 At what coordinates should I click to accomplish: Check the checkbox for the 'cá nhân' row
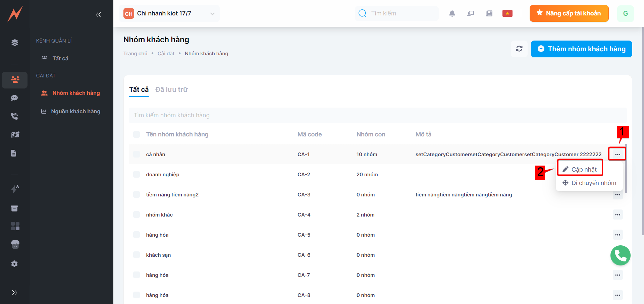click(137, 154)
